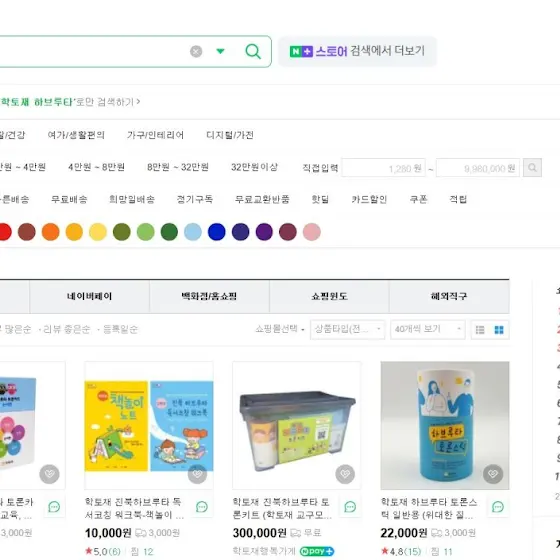Click the minimum price input field
The width and height of the screenshot is (560, 560).
383,168
